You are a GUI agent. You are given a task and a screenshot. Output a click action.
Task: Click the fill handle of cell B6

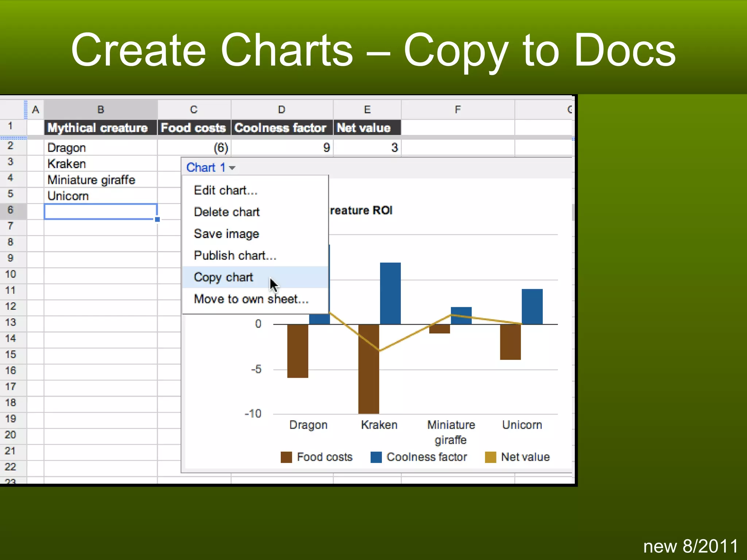click(157, 219)
